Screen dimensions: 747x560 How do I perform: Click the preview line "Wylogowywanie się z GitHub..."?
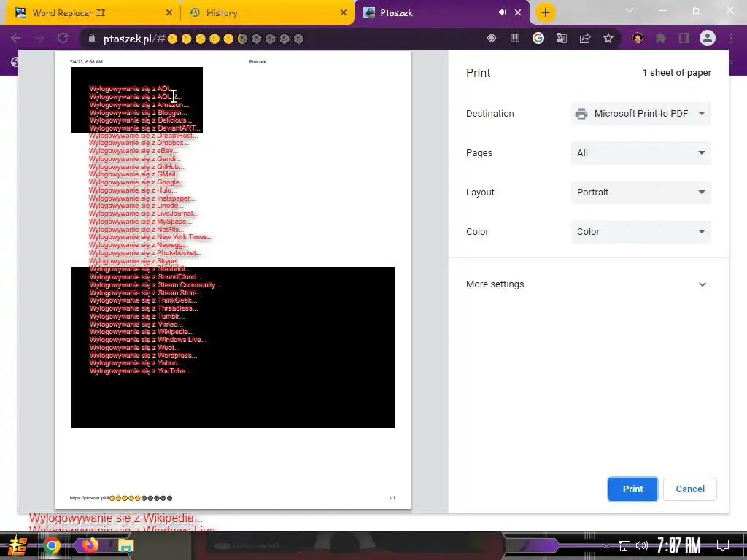pos(136,167)
